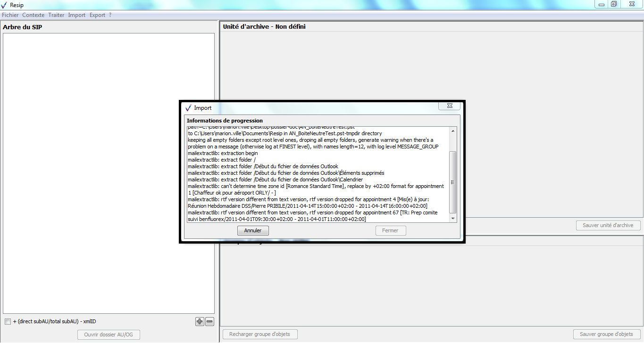Click Recharger groupe d'objets button
Image resolution: width=644 pixels, height=343 pixels.
[x=259, y=335]
